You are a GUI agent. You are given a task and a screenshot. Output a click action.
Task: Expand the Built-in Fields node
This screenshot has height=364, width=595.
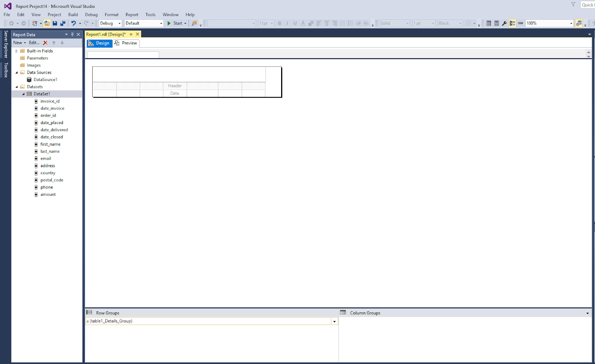coord(16,51)
